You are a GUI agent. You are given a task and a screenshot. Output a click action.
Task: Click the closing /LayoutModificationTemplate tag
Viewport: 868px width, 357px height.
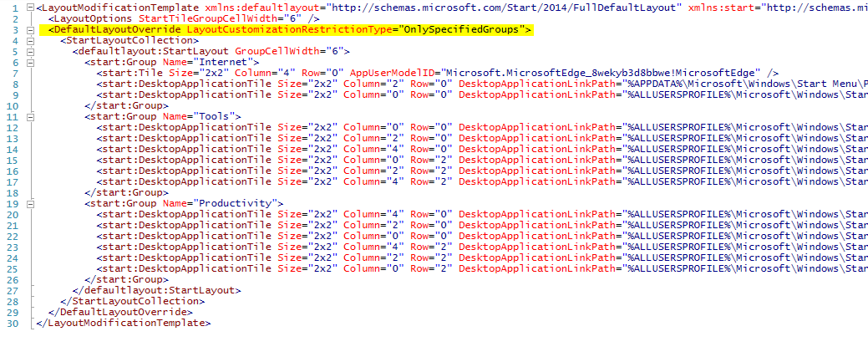(x=122, y=323)
